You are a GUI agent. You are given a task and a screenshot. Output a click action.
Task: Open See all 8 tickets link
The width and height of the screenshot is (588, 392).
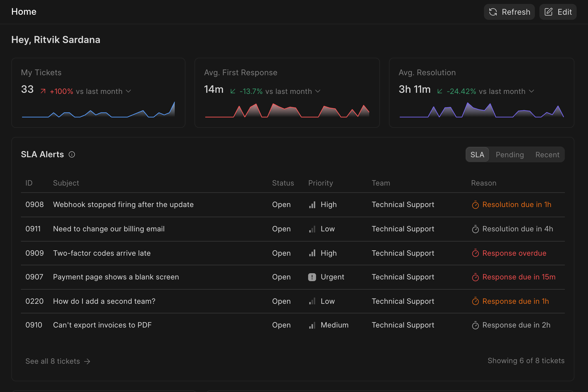[x=58, y=361]
